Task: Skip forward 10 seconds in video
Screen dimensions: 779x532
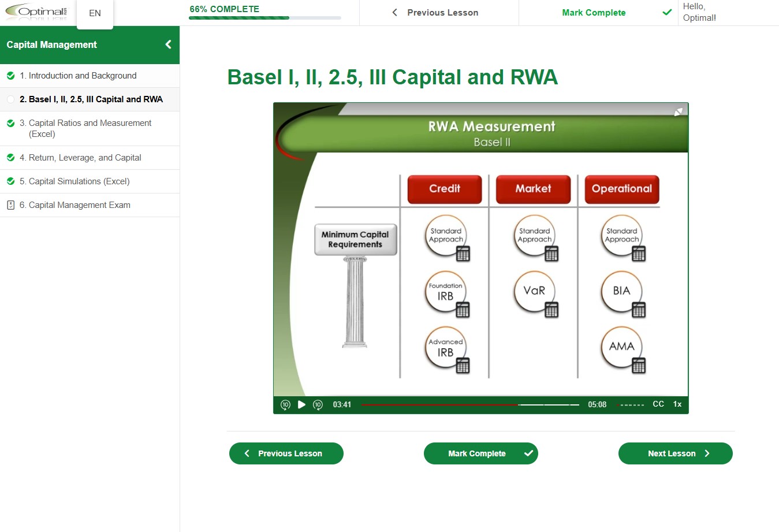Action: (318, 404)
